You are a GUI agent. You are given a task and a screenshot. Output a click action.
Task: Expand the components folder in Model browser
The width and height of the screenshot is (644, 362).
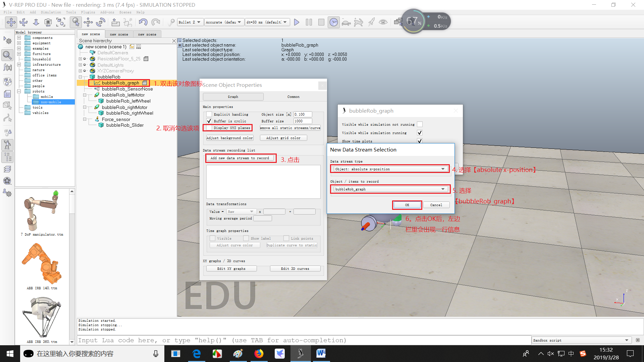pos(19,38)
